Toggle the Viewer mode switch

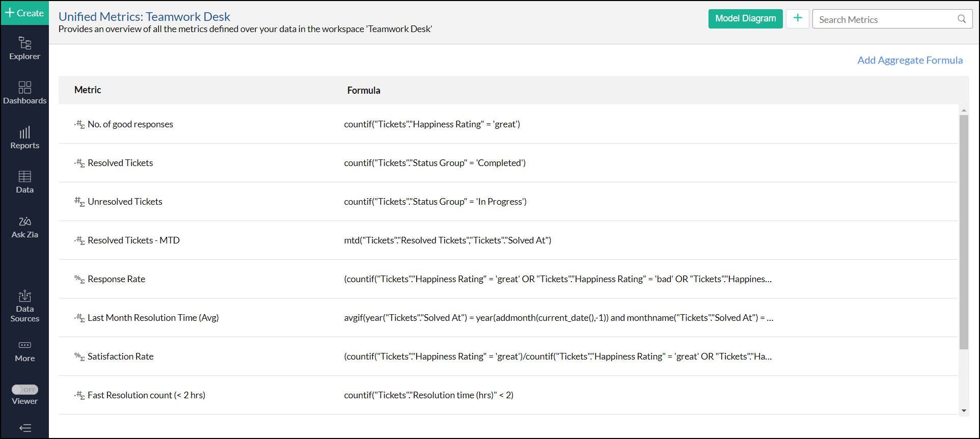[24, 390]
